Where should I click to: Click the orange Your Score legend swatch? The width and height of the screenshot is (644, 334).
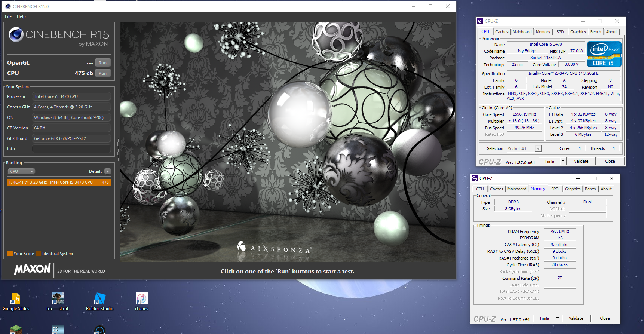(10, 254)
